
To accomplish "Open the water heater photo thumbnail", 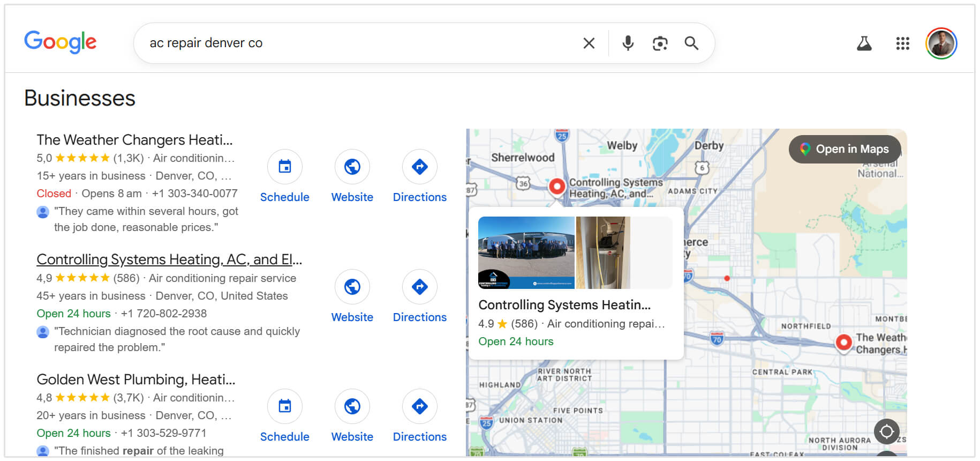I will (603, 252).
